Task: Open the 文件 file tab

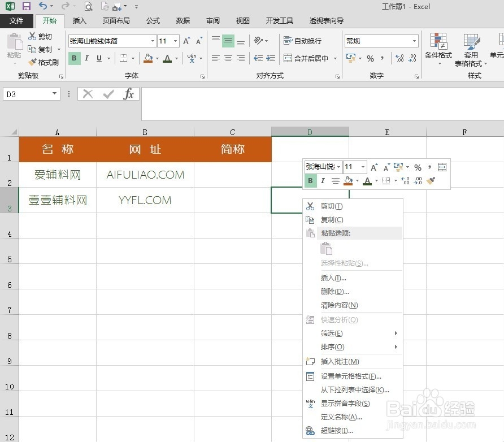Action: 16,21
